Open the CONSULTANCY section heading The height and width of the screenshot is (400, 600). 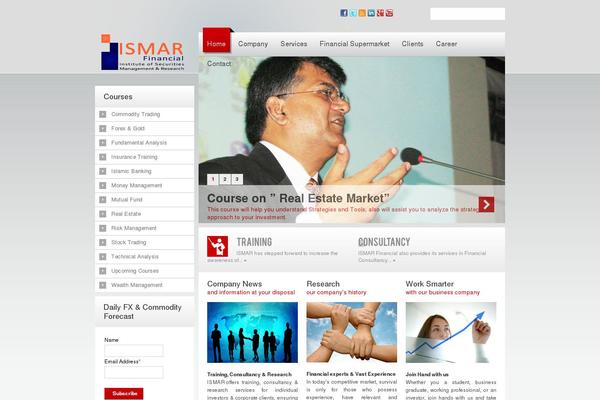tap(384, 242)
